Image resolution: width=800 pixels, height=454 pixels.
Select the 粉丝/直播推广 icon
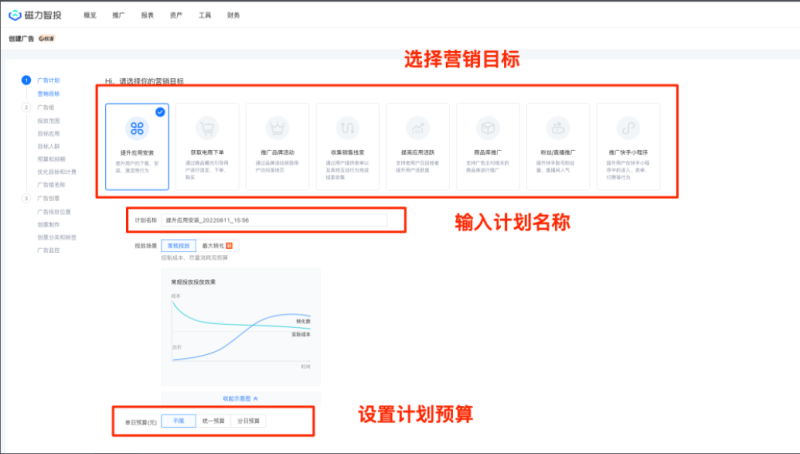pyautogui.click(x=558, y=128)
